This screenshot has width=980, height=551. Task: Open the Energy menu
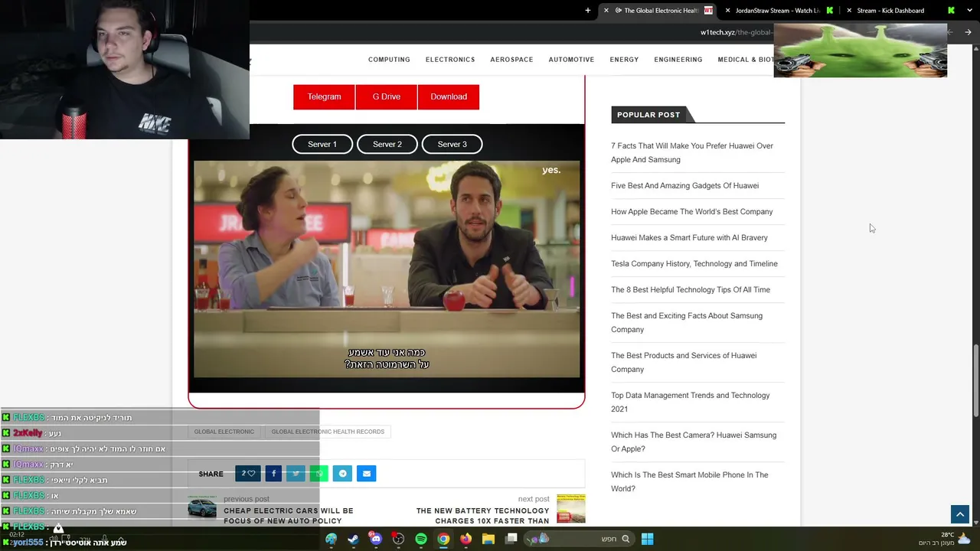(624, 60)
